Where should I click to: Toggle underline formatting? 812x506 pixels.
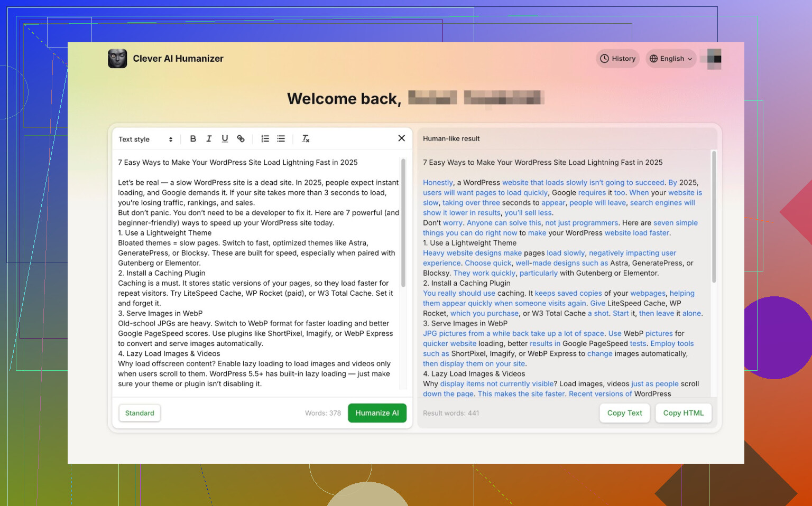[225, 139]
